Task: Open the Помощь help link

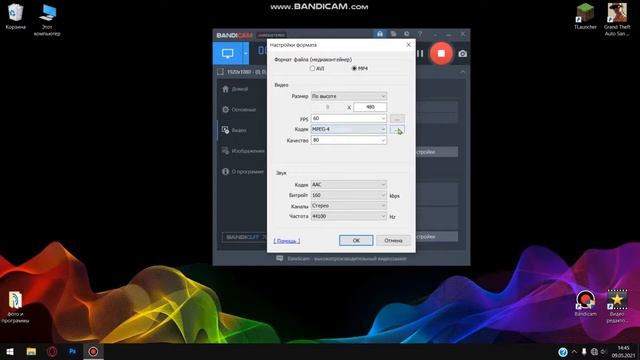Action: 287,241
